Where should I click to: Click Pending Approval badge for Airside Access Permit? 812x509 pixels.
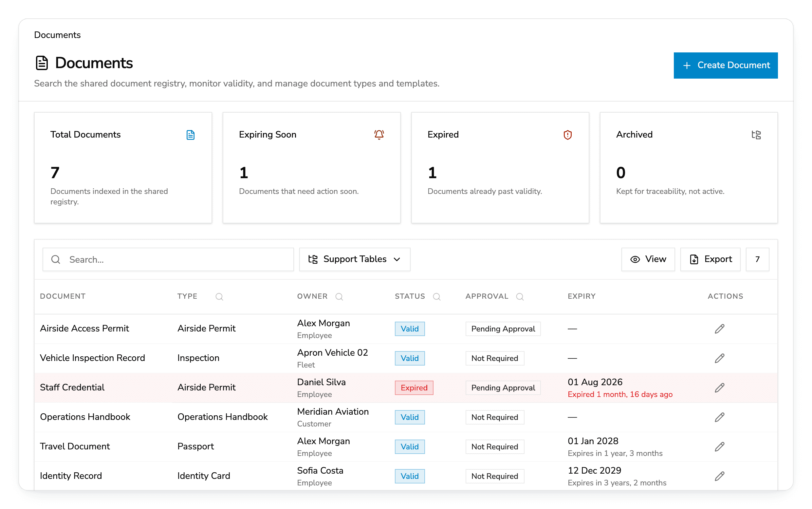503,329
